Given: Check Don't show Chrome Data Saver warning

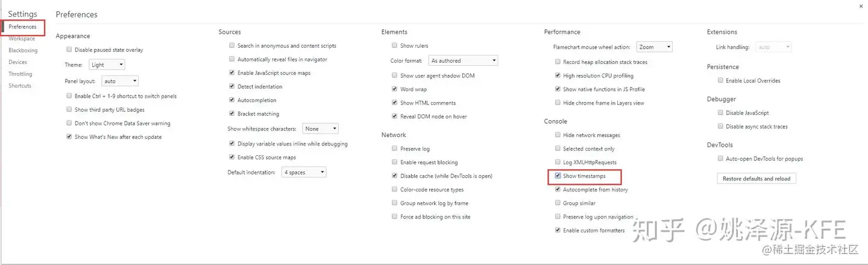Looking at the screenshot, I should click(69, 123).
